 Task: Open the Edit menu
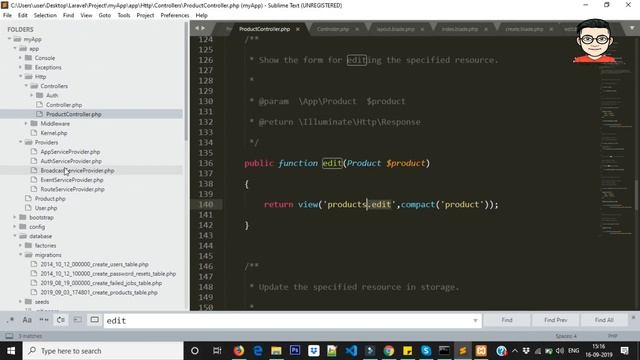click(x=22, y=15)
